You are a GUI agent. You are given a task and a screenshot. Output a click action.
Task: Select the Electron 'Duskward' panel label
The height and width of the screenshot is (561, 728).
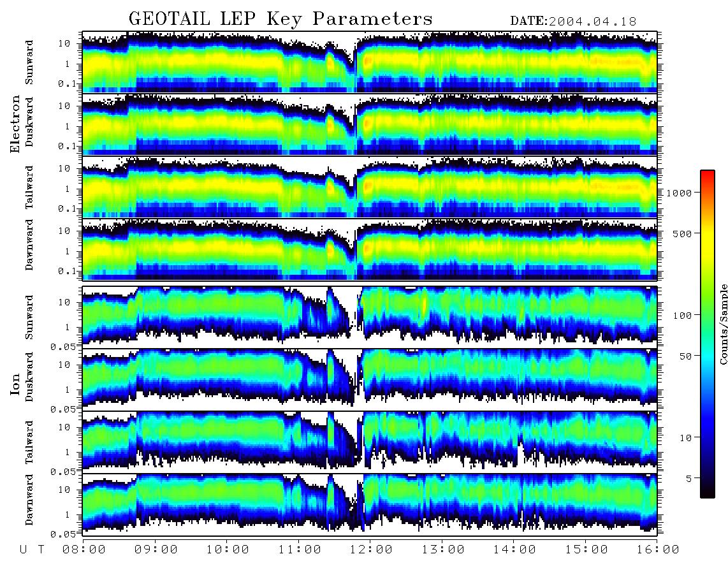(29, 122)
